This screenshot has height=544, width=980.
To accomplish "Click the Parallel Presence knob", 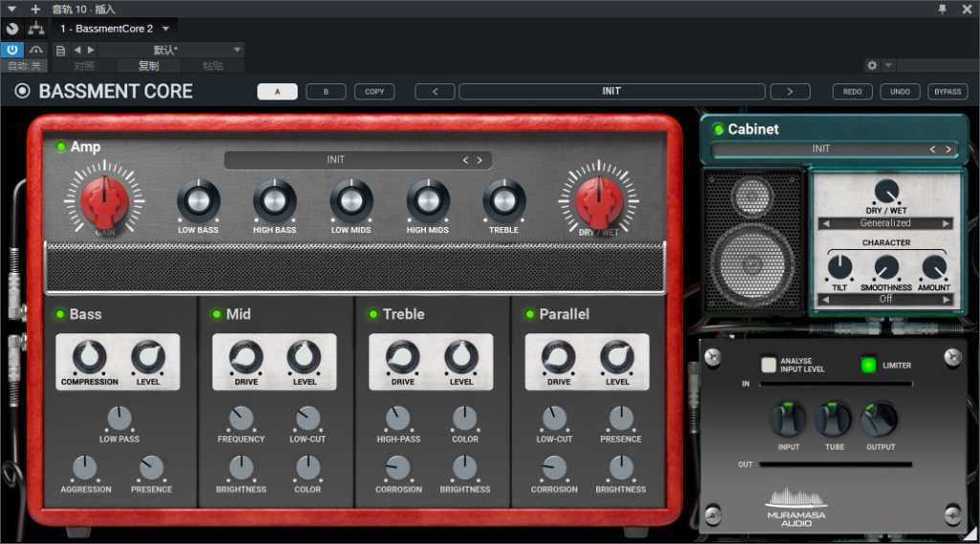I will pyautogui.click(x=620, y=419).
